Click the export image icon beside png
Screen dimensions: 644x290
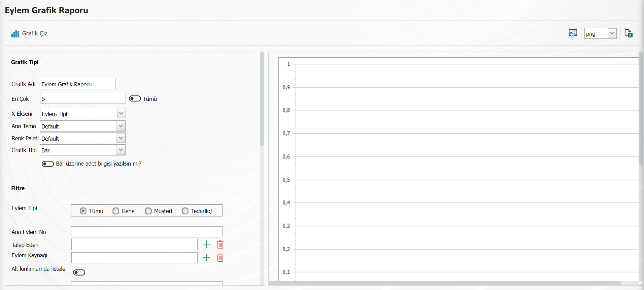click(x=573, y=33)
